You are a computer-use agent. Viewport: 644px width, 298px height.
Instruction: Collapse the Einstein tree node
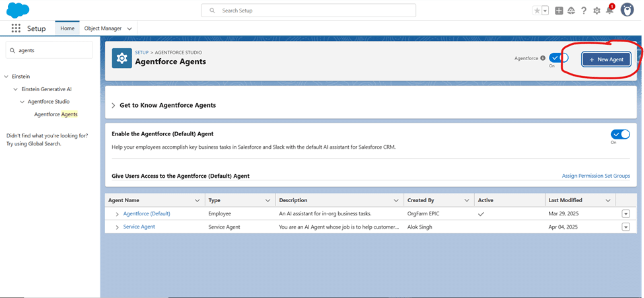coord(6,77)
